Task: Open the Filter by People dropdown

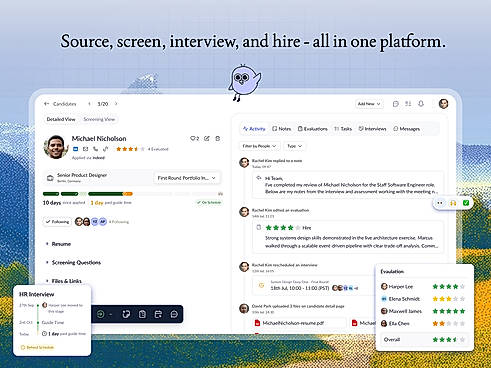Action: (259, 146)
